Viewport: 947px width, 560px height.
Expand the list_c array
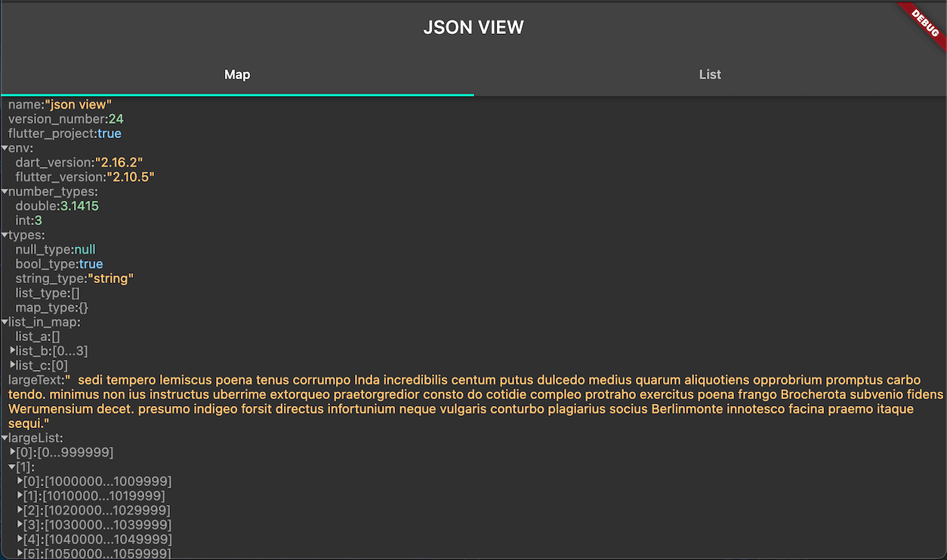[11, 365]
